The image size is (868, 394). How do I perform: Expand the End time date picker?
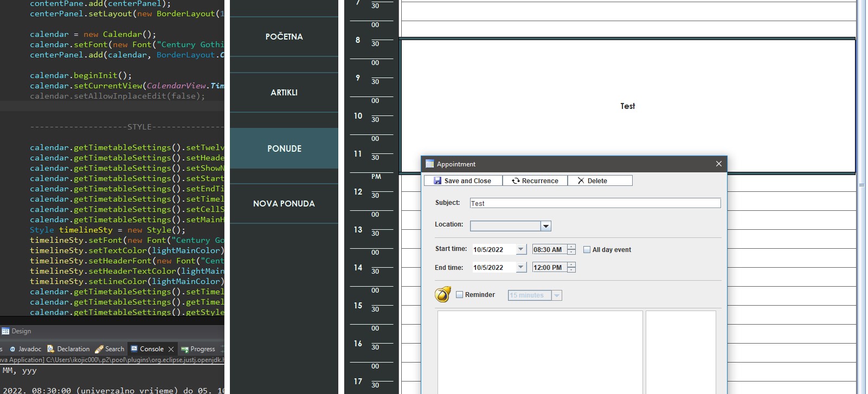pos(520,267)
